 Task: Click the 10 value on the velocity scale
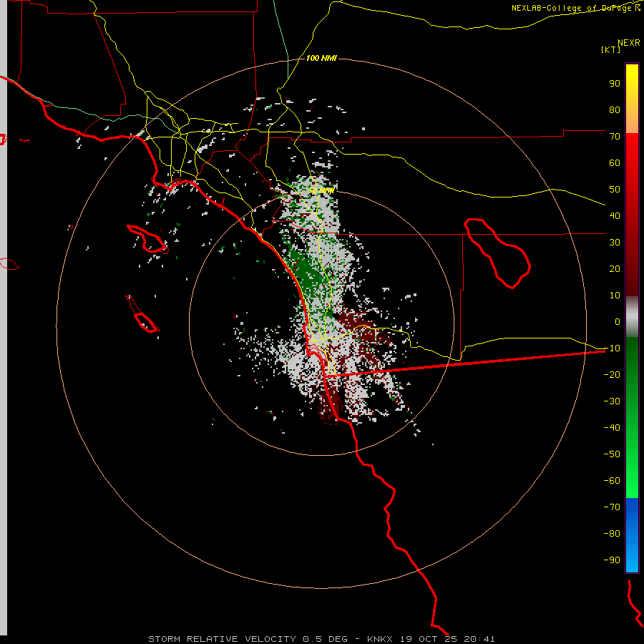615,296
